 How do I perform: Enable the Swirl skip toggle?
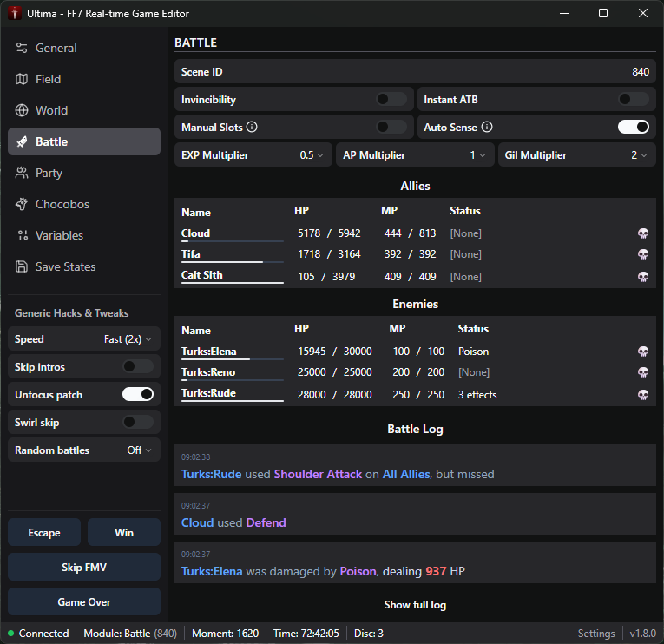tap(138, 422)
